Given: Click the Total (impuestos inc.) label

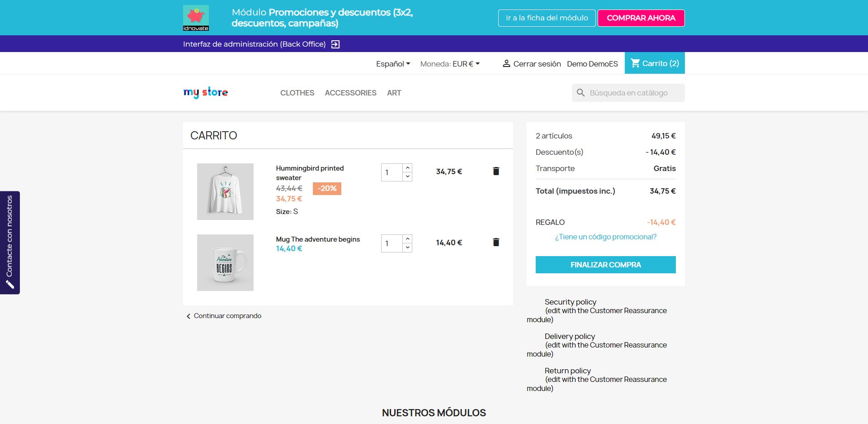Looking at the screenshot, I should coord(576,191).
